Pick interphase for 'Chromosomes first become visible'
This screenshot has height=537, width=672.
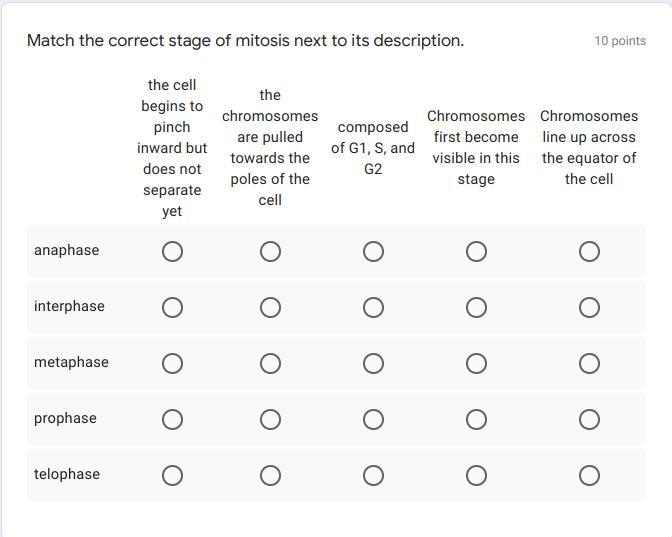point(476,307)
